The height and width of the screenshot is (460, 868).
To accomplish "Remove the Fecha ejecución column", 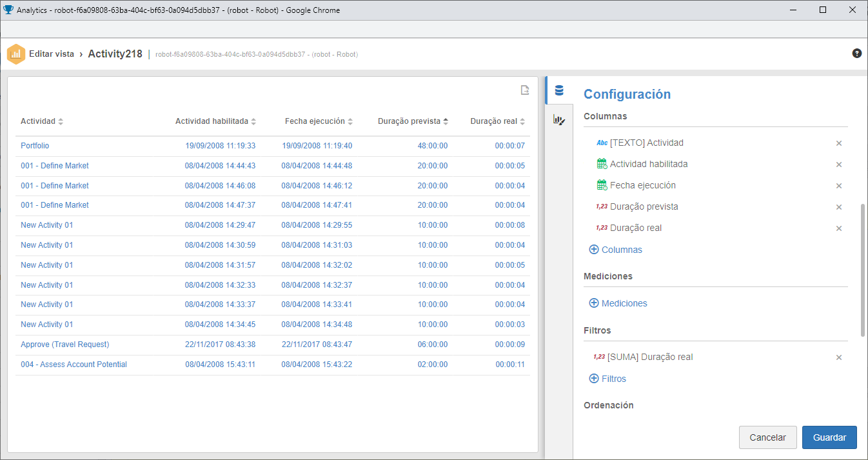I will 839,186.
